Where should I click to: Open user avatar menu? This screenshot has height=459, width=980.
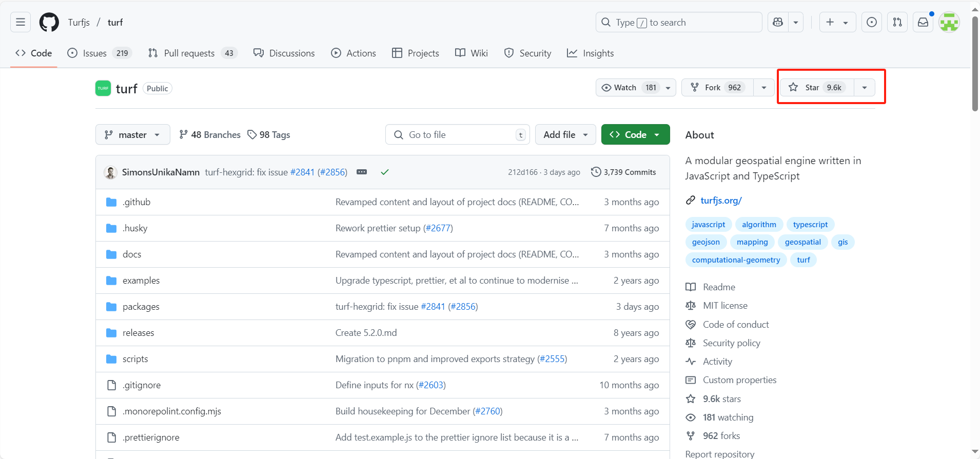pyautogui.click(x=949, y=22)
